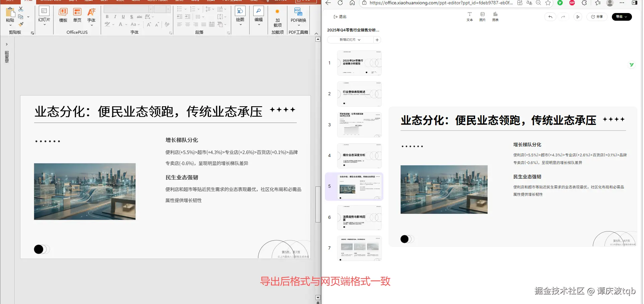Click the 图表 chart tool in web editor
This screenshot has height=304, width=644.
click(495, 17)
